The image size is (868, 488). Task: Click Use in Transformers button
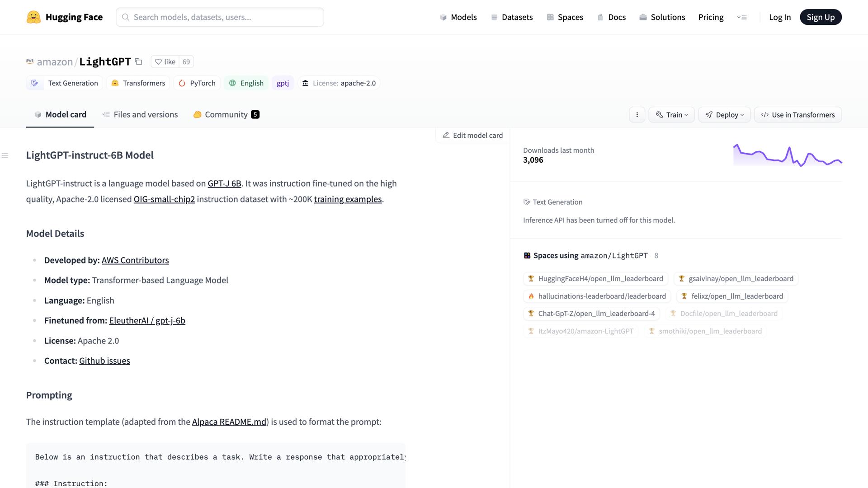click(797, 115)
